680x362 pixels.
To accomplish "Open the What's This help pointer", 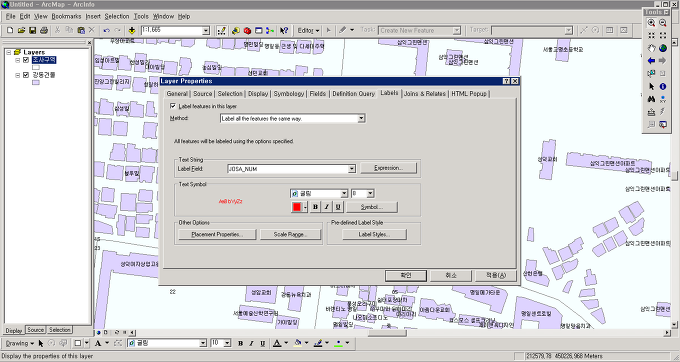I will tap(284, 30).
